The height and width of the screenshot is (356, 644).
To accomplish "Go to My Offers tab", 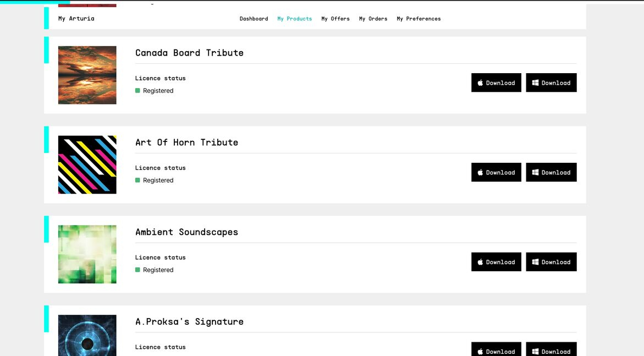I will (x=335, y=19).
